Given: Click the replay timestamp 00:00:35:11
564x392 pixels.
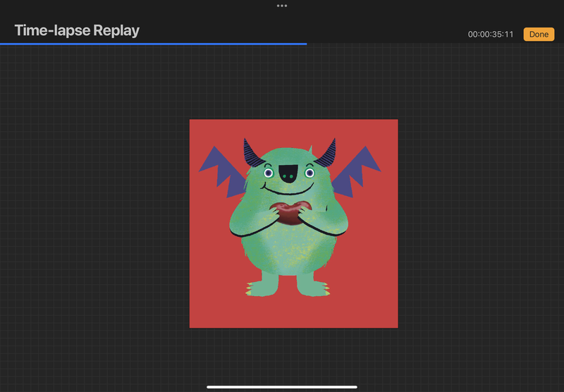Looking at the screenshot, I should coord(491,35).
